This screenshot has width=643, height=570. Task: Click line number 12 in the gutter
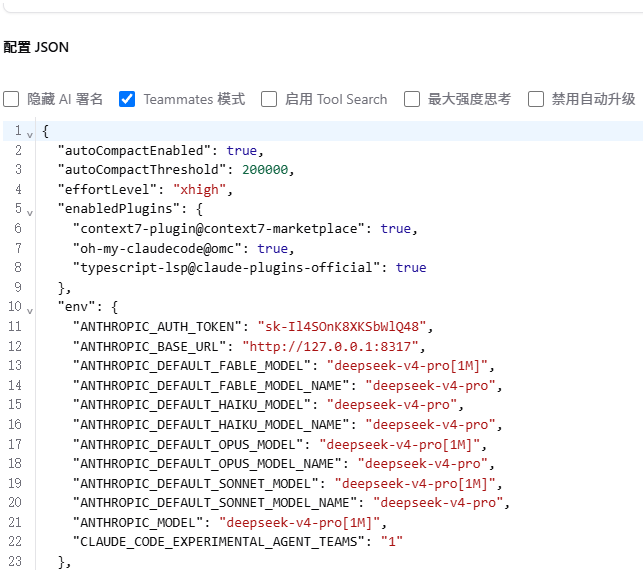(x=15, y=346)
